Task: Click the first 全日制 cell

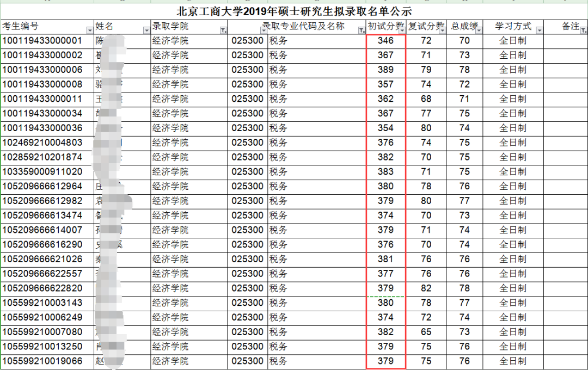Action: [x=513, y=40]
